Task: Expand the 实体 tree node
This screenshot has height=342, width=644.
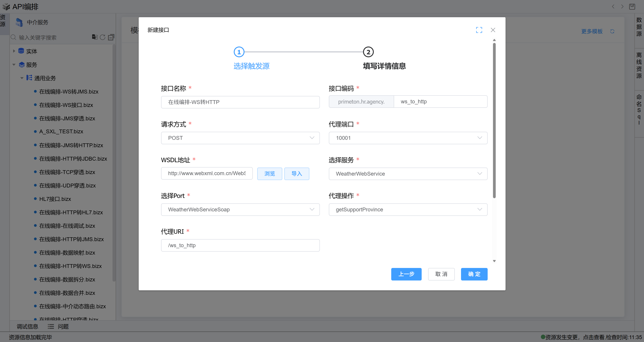Action: (14, 51)
